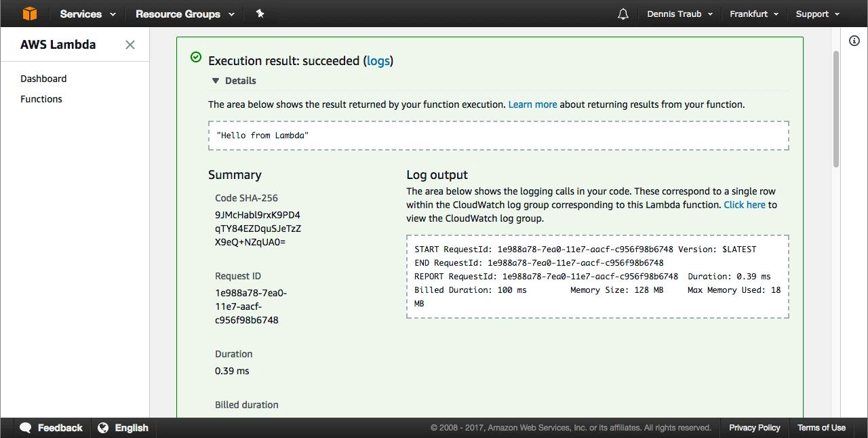Close the AWS Lambda sidebar panel
The width and height of the screenshot is (868, 438).
[130, 45]
